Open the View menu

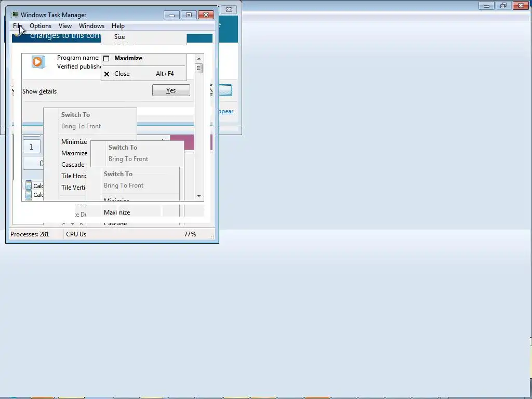[65, 26]
